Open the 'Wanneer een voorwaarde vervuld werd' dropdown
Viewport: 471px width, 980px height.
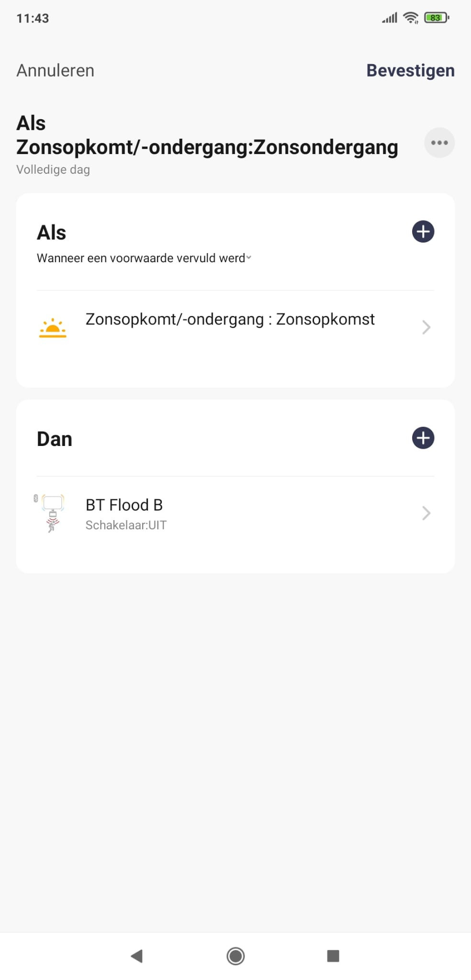144,258
